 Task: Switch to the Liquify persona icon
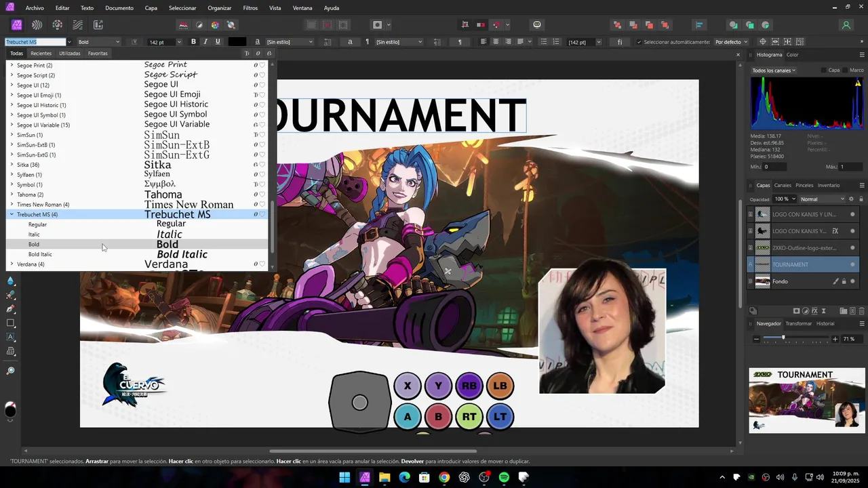pyautogui.click(x=37, y=25)
